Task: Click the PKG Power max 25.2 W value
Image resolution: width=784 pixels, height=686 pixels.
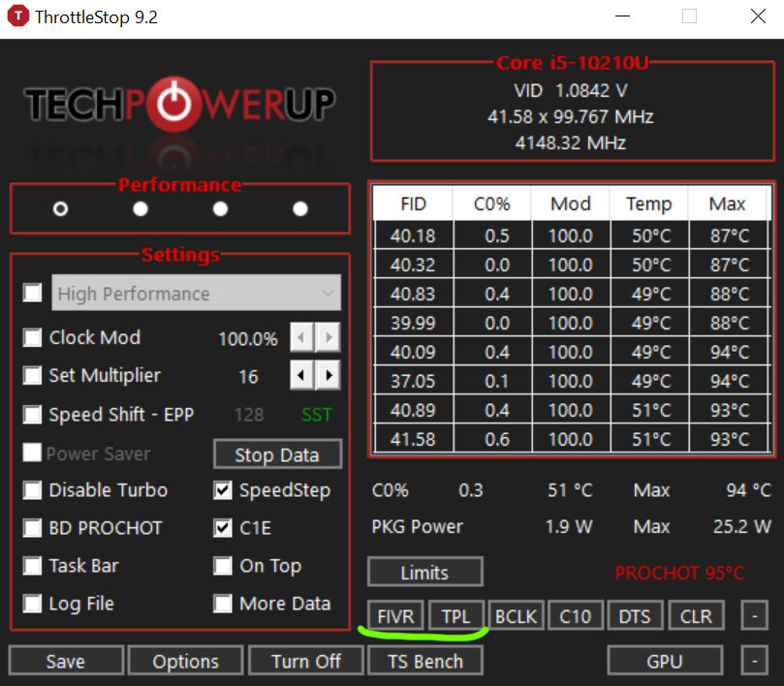Action: [x=742, y=526]
